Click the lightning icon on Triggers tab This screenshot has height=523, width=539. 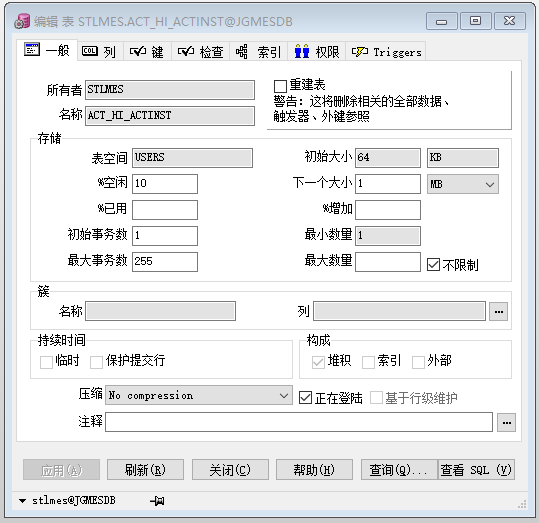click(x=360, y=52)
